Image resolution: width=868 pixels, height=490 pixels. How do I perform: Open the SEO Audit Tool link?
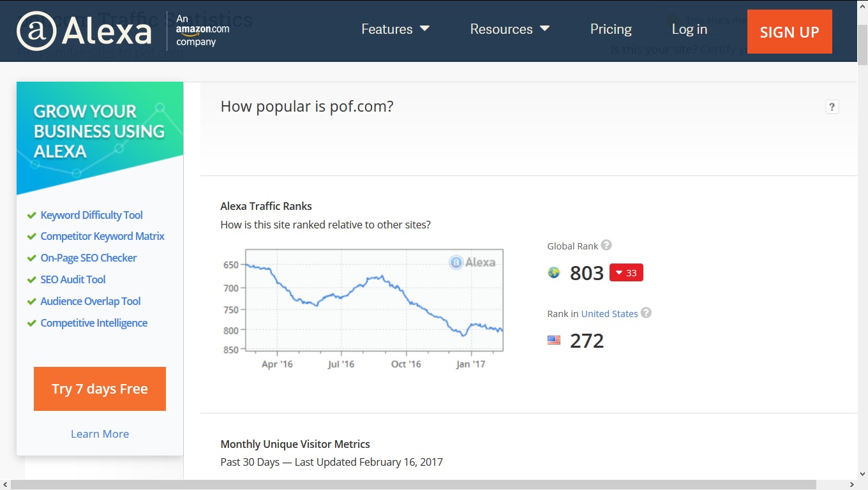pos(73,279)
